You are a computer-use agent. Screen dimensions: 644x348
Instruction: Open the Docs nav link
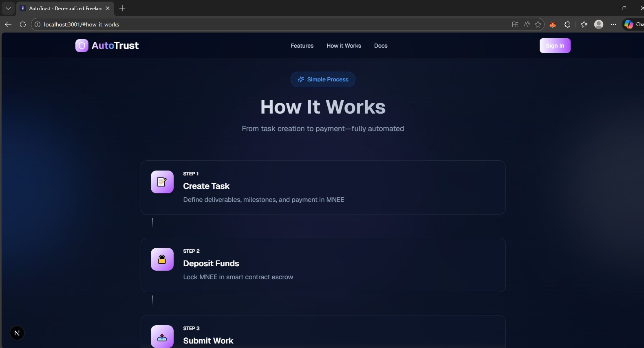point(381,46)
